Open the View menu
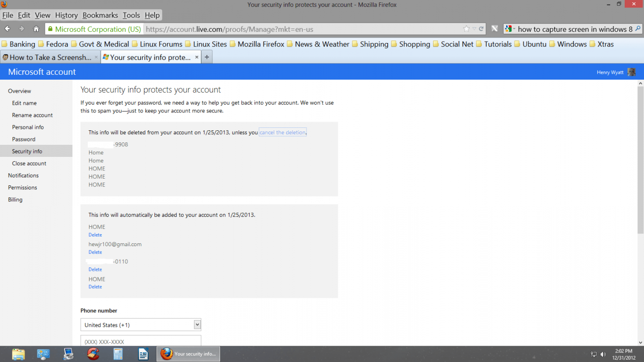644x362 pixels. [x=42, y=15]
